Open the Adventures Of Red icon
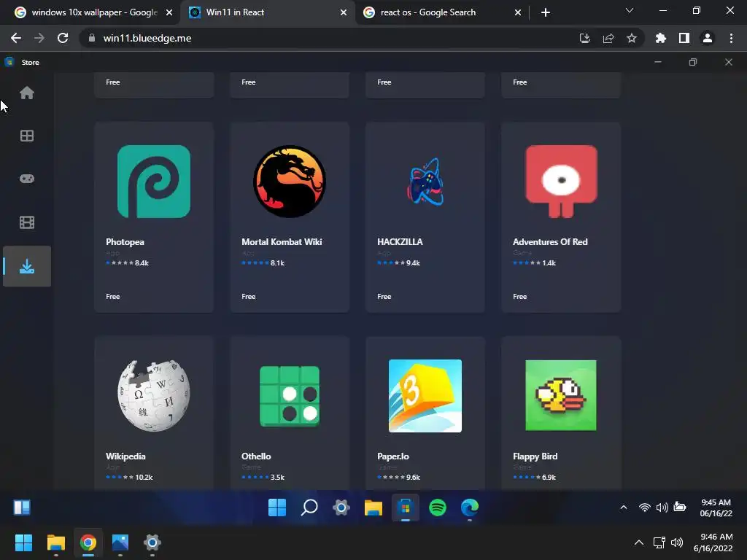The image size is (747, 560). pos(561,182)
